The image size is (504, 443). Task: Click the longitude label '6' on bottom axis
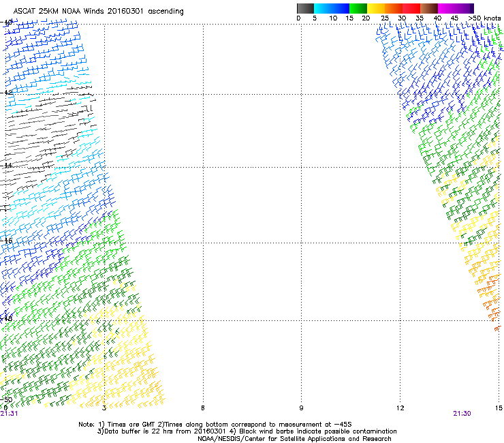point(203,408)
